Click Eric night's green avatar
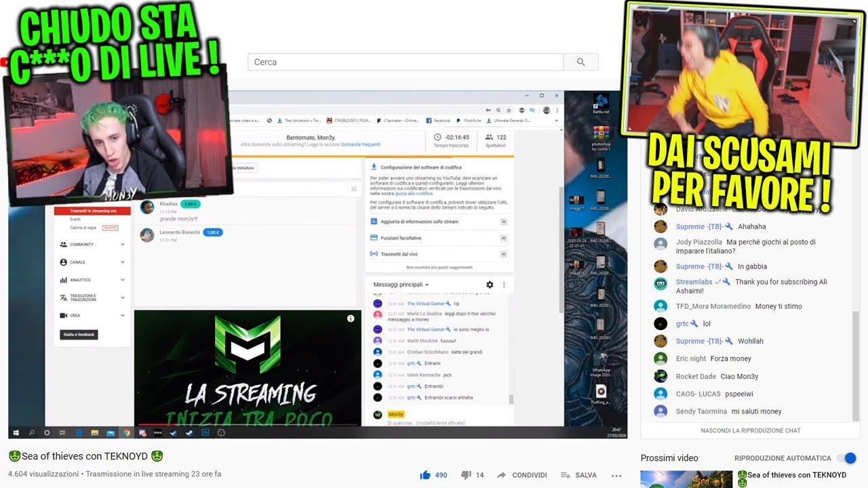 660,359
